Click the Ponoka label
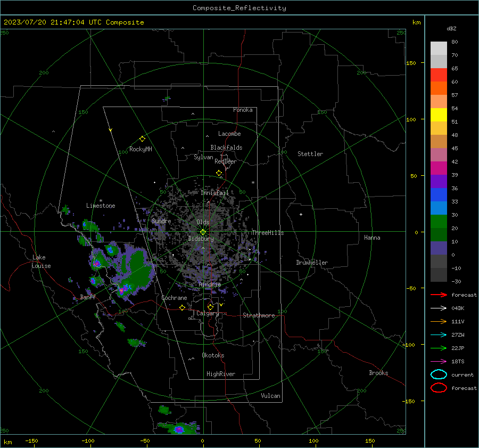The width and height of the screenshot is (479, 448). click(243, 110)
